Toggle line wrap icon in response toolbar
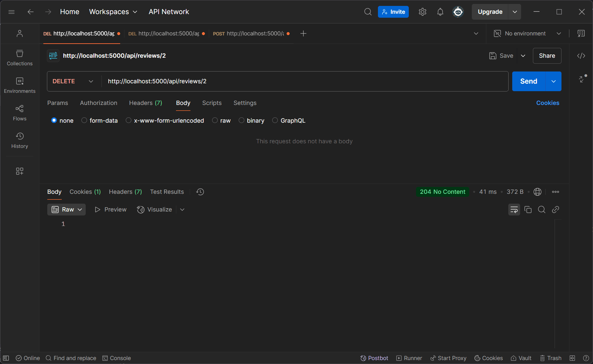Screen dimensions: 593x364 [514, 210]
